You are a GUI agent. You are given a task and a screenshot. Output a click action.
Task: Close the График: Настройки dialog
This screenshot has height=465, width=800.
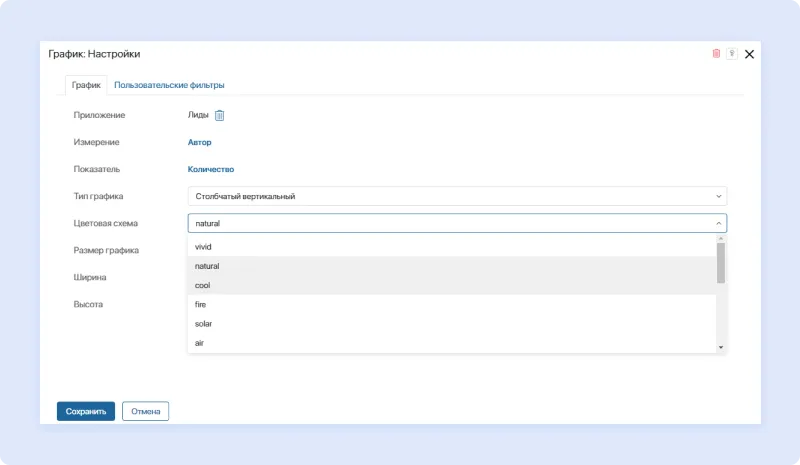[749, 54]
